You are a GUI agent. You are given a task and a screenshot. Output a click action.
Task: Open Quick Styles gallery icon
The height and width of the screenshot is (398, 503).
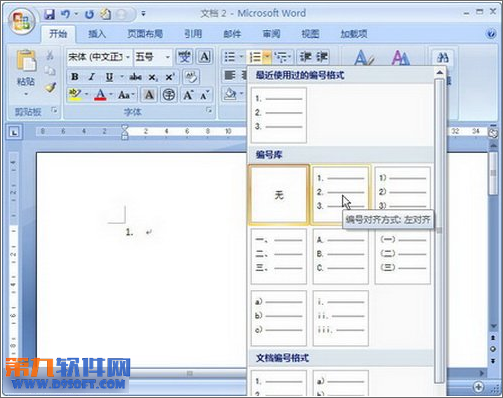click(363, 58)
